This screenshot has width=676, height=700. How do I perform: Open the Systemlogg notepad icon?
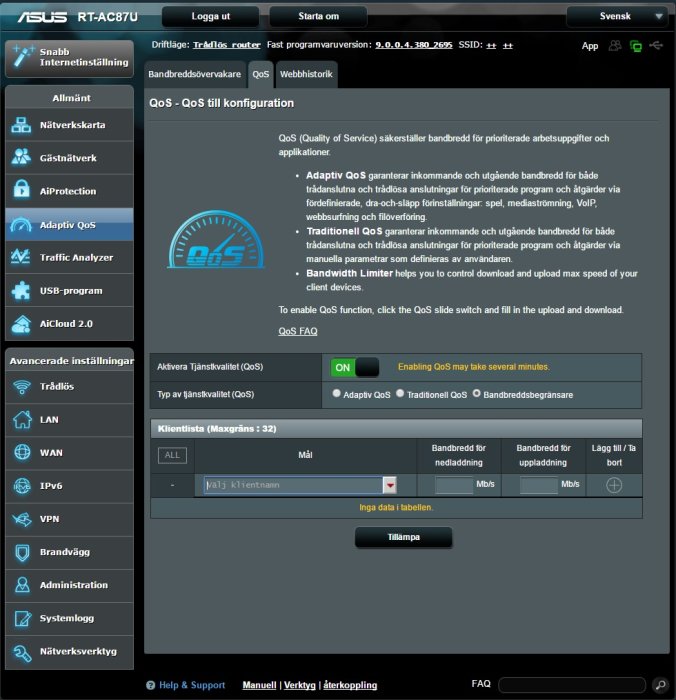[22, 618]
